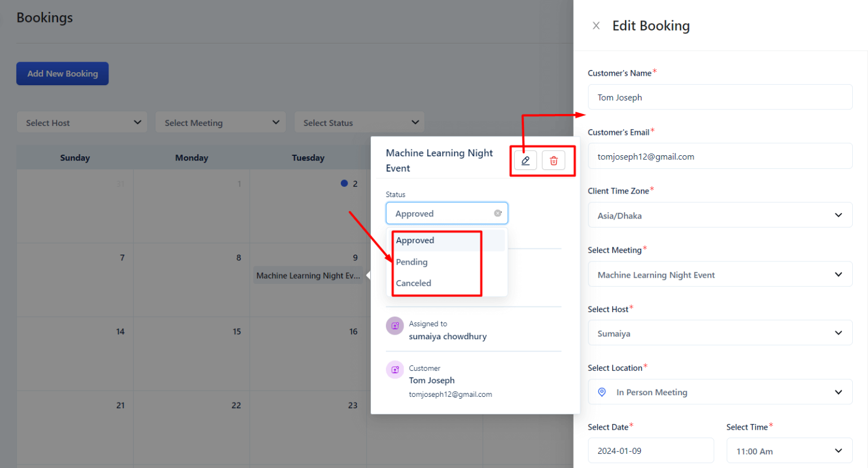The width and height of the screenshot is (868, 468).
Task: Click the location pin icon in Select Location
Action: click(x=602, y=392)
